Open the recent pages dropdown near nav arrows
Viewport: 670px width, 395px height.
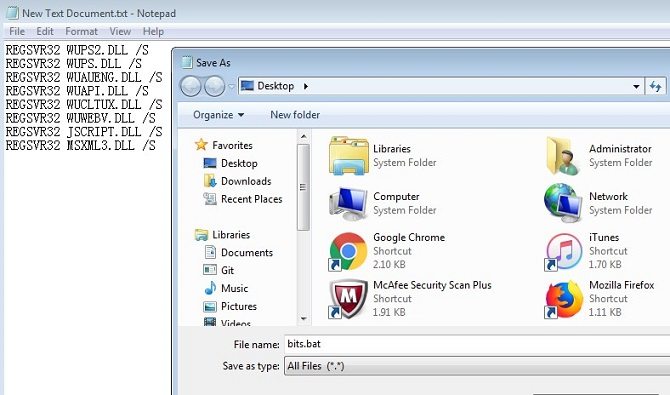231,86
